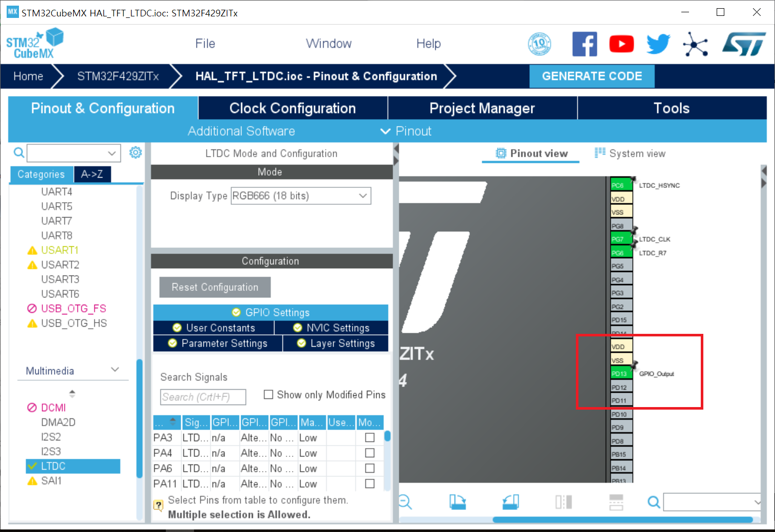
Task: Go to Home breadcrumb
Action: [28, 76]
